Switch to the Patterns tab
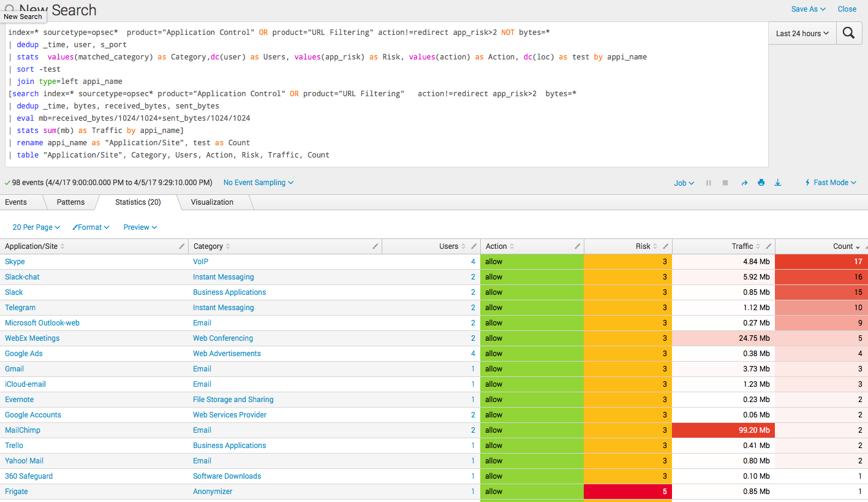Screen dimensions: 868x502 coord(71,202)
